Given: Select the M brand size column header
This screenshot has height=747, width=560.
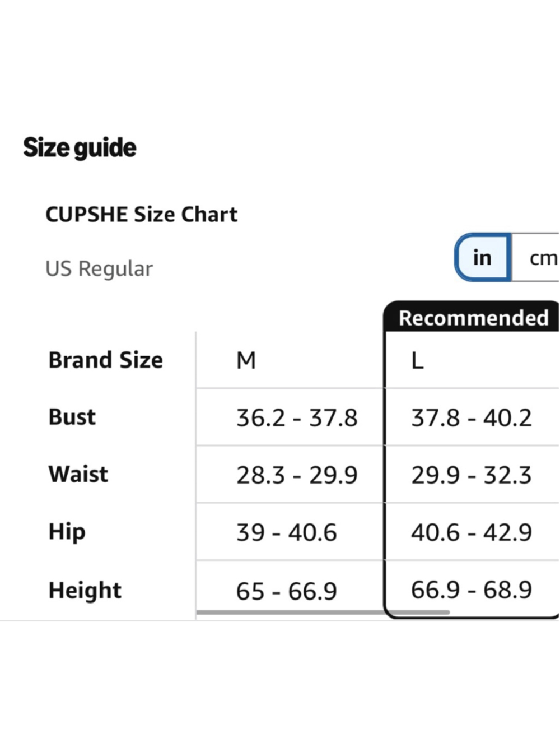Looking at the screenshot, I should [x=246, y=360].
